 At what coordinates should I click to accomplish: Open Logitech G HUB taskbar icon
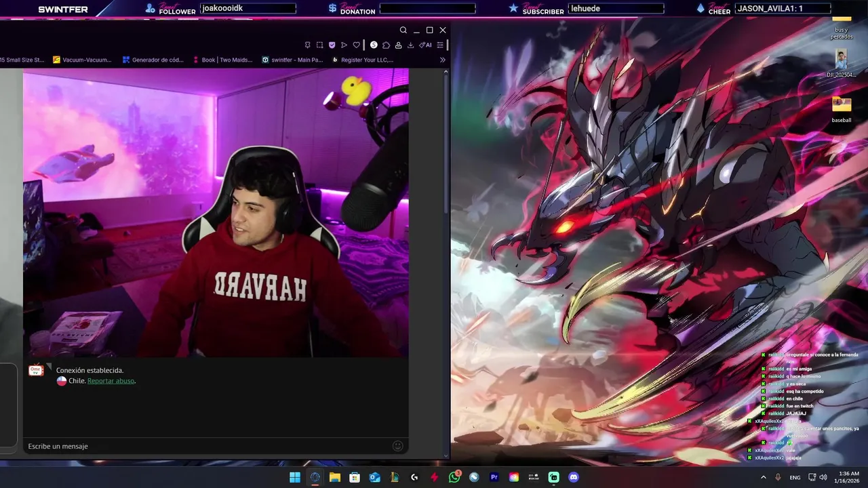coord(414,477)
